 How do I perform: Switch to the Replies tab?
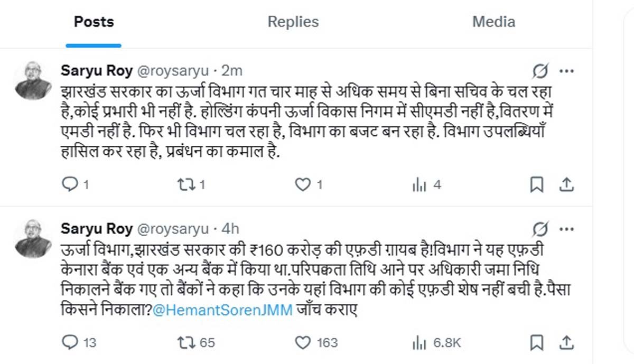pos(293,22)
